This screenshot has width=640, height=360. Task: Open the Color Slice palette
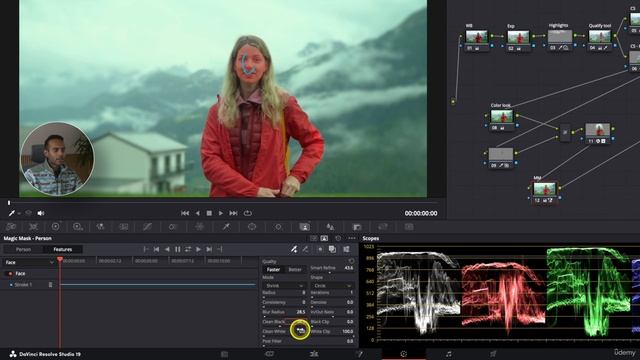pos(200,227)
